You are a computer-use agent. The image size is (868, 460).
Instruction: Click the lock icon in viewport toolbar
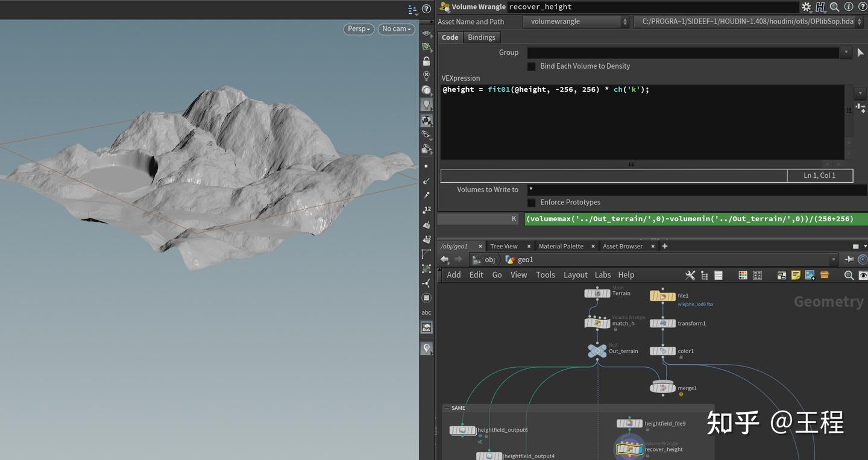(427, 61)
